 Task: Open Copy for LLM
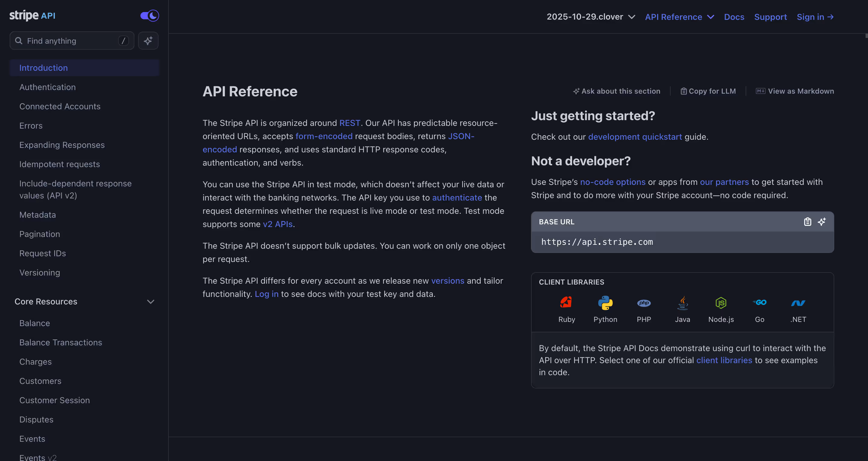point(708,91)
